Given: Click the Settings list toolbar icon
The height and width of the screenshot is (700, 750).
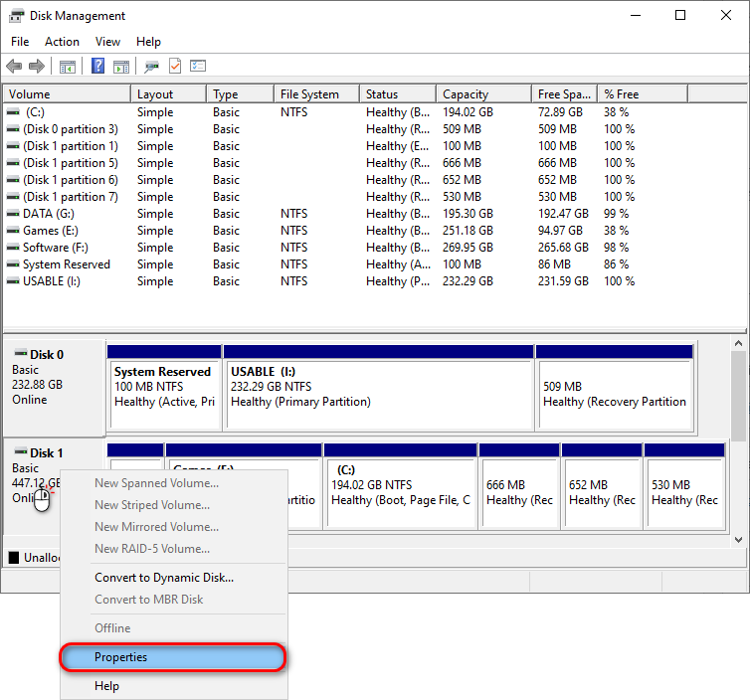Looking at the screenshot, I should pos(198,67).
